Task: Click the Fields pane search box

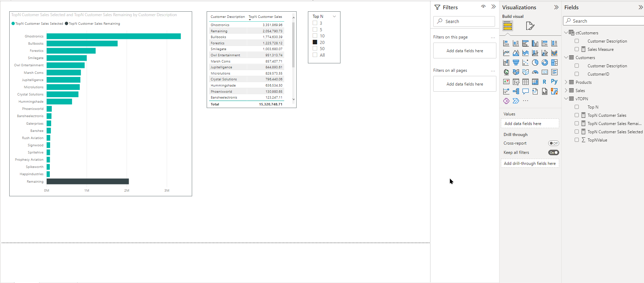Action: pos(603,21)
